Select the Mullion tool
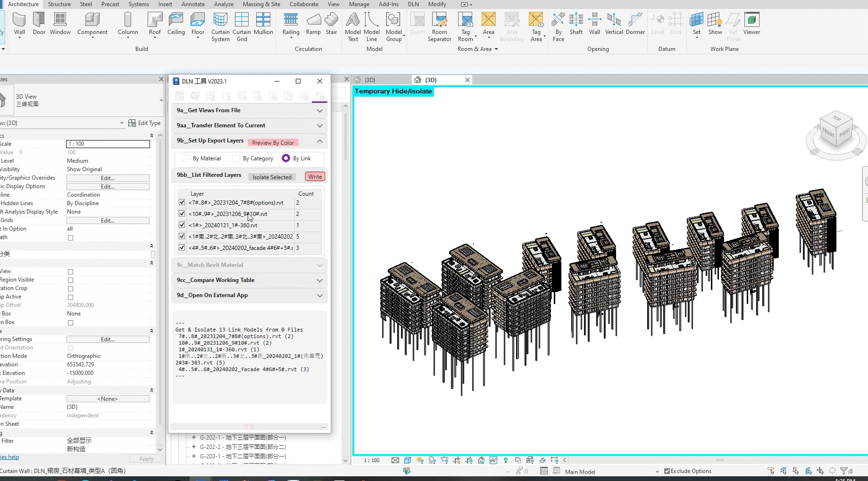Screen dimensions: 868x481 263,24
